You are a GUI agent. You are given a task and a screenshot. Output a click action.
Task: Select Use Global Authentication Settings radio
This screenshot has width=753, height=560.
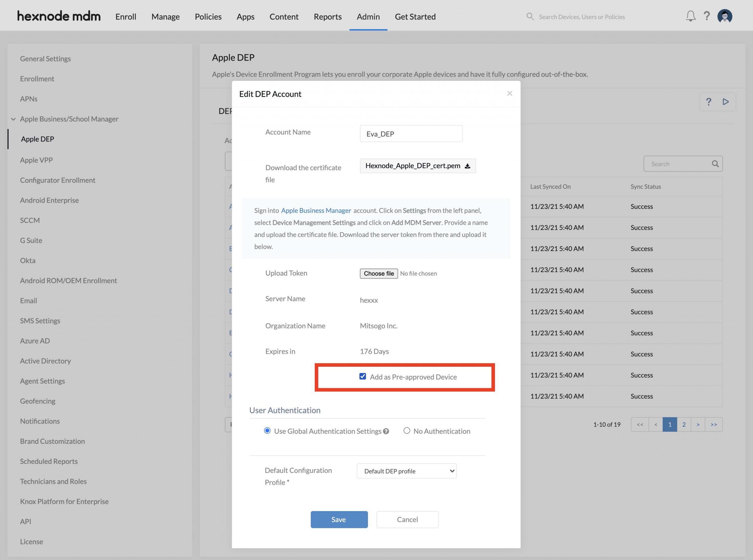267,431
